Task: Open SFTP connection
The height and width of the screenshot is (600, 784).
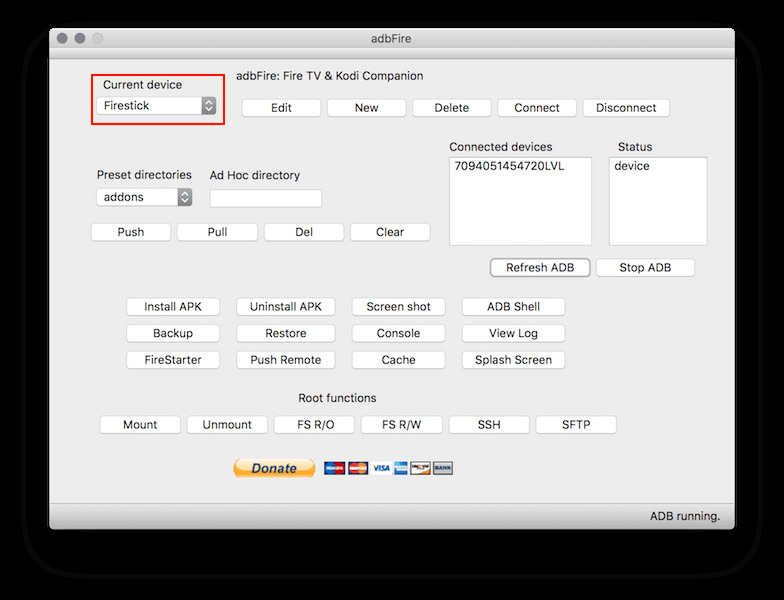Action: click(576, 424)
